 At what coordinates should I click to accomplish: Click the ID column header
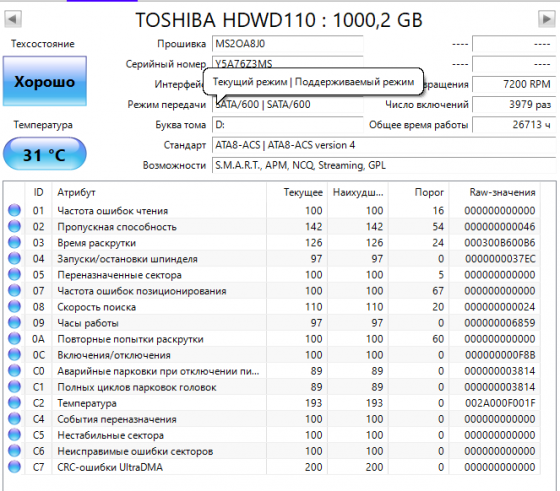pyautogui.click(x=38, y=192)
